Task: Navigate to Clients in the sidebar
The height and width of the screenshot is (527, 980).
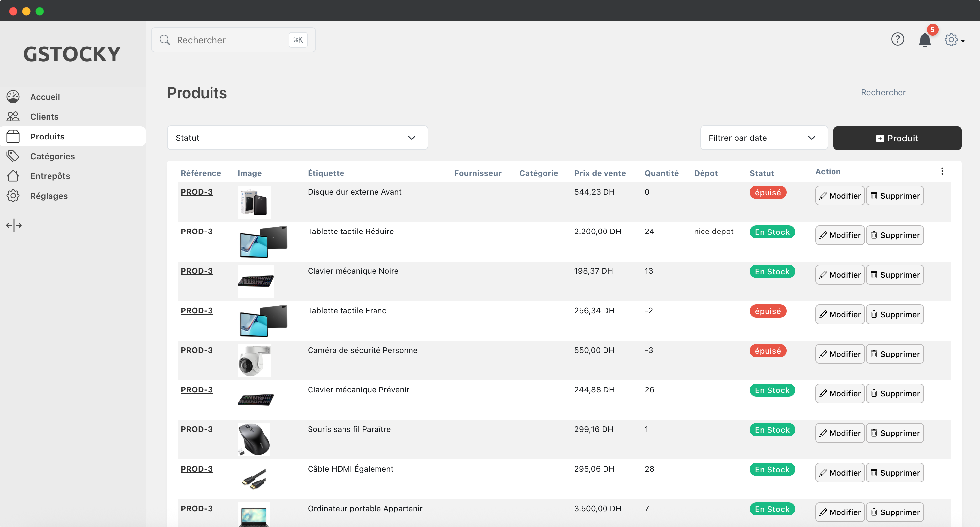Action: click(44, 116)
